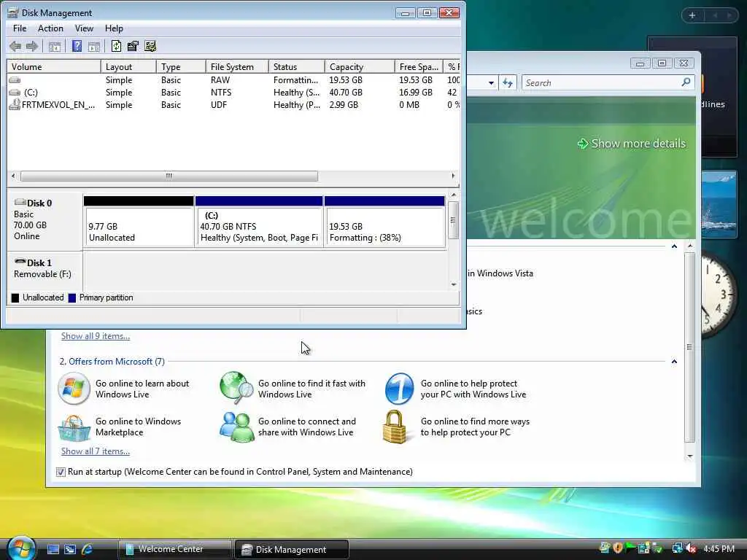Click the volume list horizontal scrollbar thumb
747x560 pixels.
(169, 176)
